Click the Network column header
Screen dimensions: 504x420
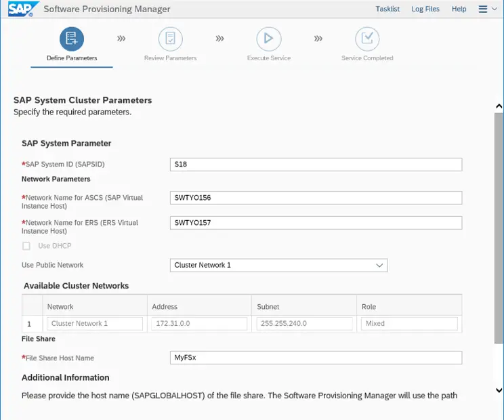pos(95,307)
